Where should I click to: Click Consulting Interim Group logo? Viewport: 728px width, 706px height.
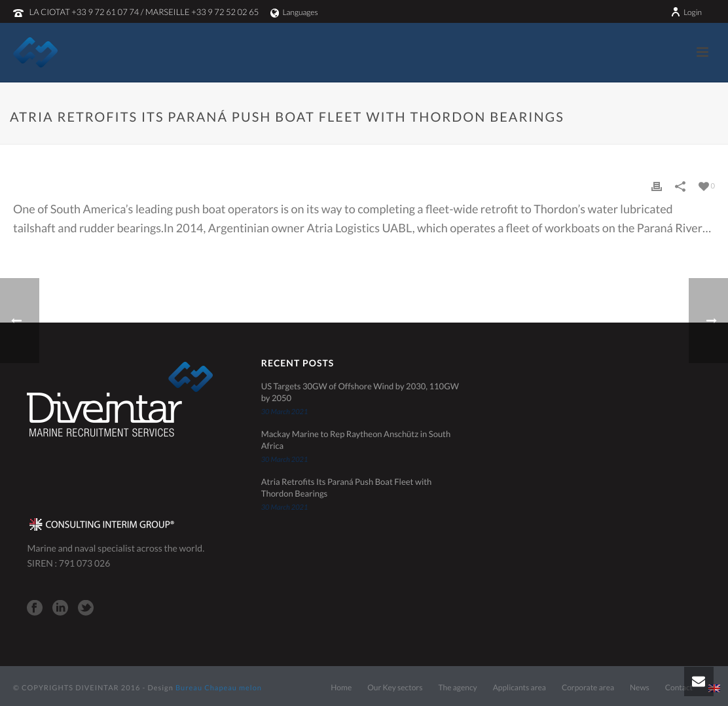(x=101, y=525)
